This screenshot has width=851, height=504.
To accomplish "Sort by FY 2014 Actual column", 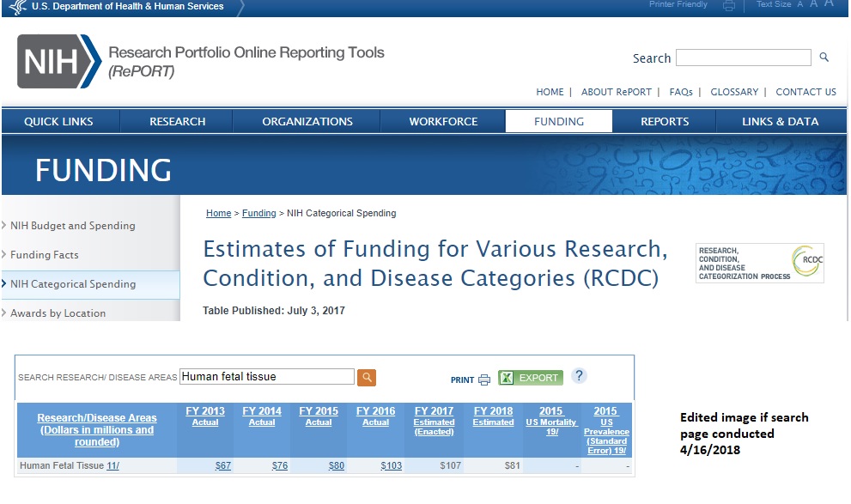I will (x=262, y=416).
